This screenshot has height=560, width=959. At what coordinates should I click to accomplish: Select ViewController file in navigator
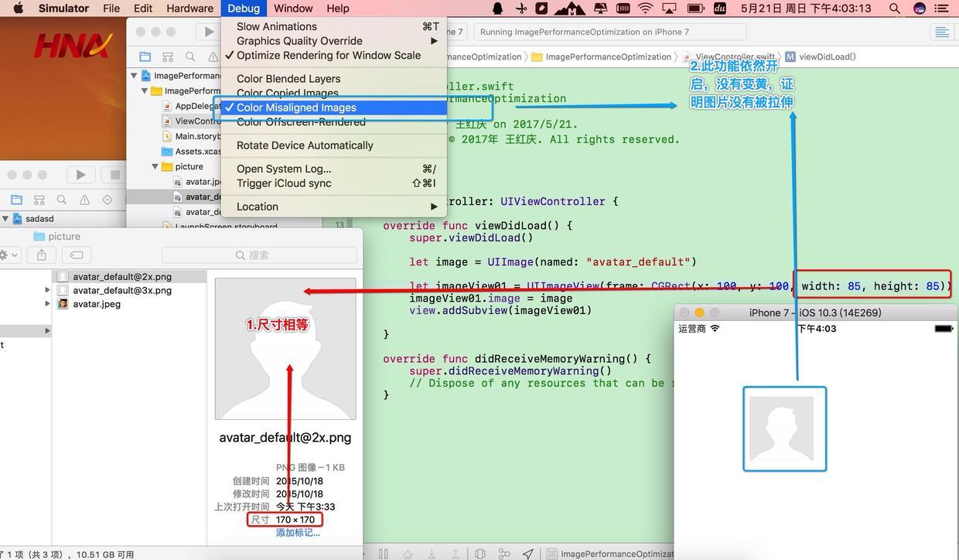[191, 121]
